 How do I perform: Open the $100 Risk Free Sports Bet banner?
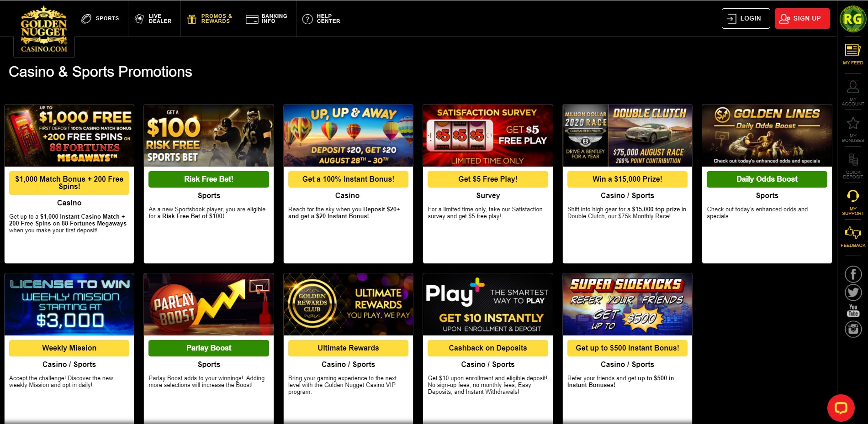tap(209, 136)
